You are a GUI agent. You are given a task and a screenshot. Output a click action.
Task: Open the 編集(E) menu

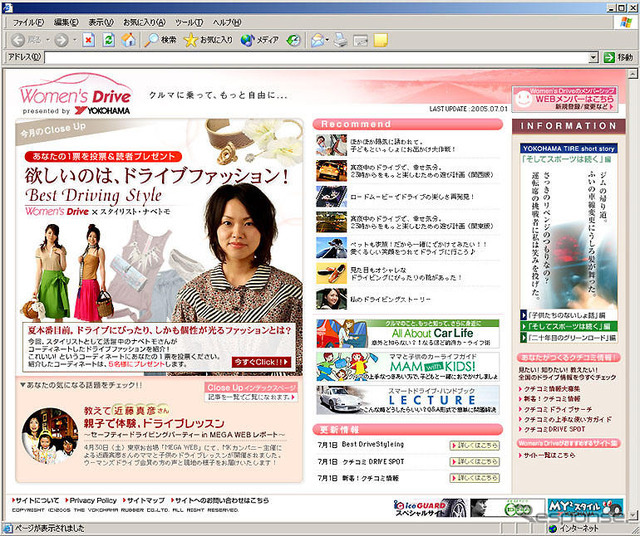[x=66, y=22]
